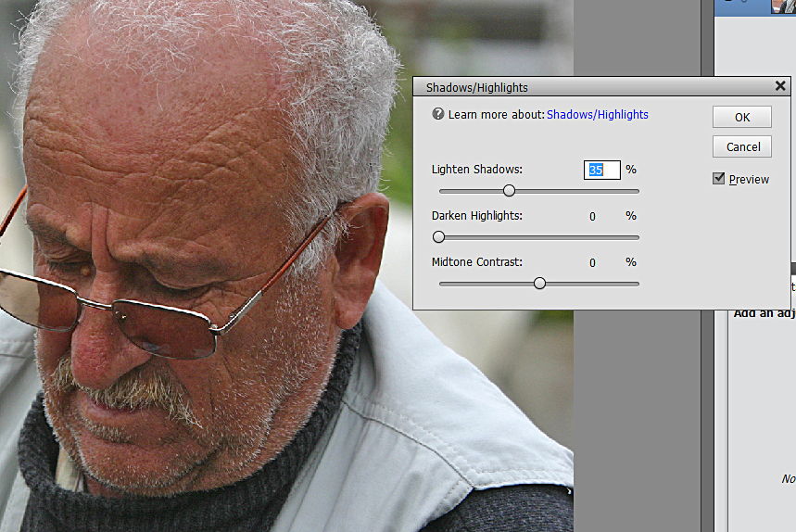The height and width of the screenshot is (532, 796).
Task: Click the Lighten Shadows percentage field
Action: point(601,171)
